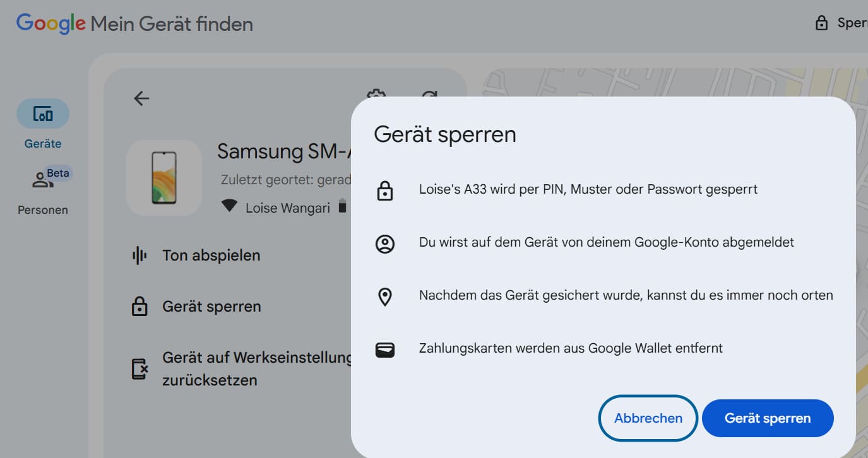Open the Geräte sidebar tab
The height and width of the screenshot is (458, 868).
click(43, 124)
